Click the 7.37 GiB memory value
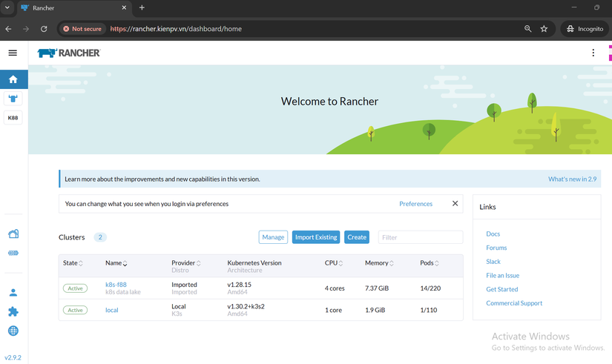The height and width of the screenshot is (364, 612). coord(377,288)
